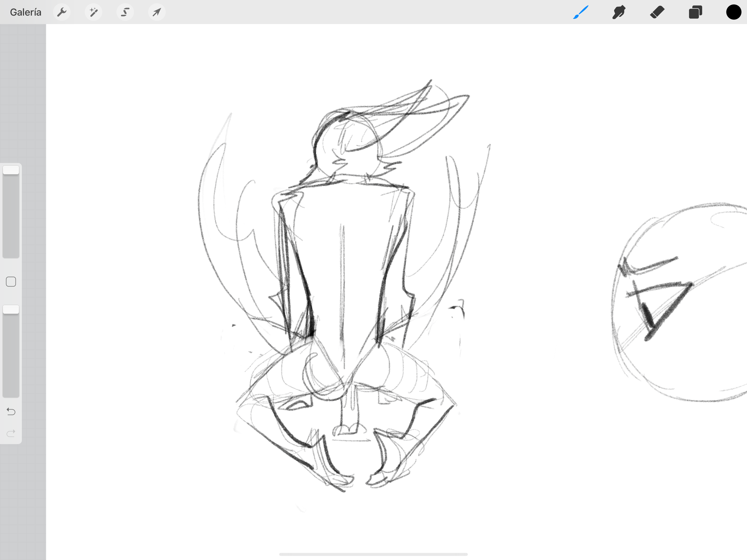Select the Paintbrush tool
The width and height of the screenshot is (747, 560).
(x=581, y=12)
